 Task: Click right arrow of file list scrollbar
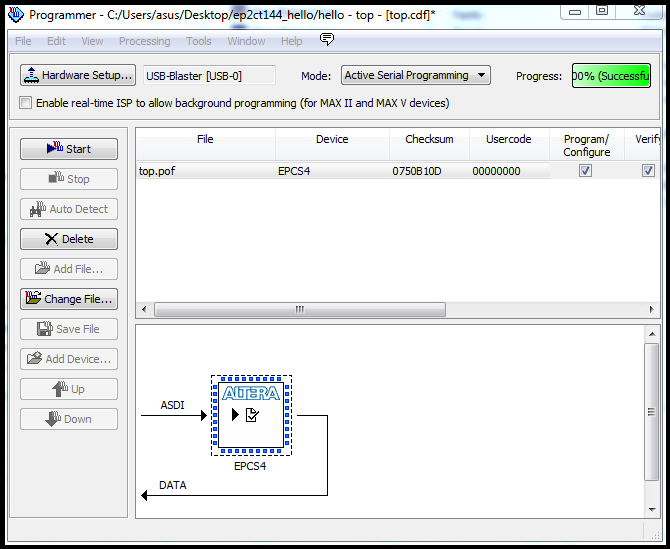pyautogui.click(x=651, y=309)
